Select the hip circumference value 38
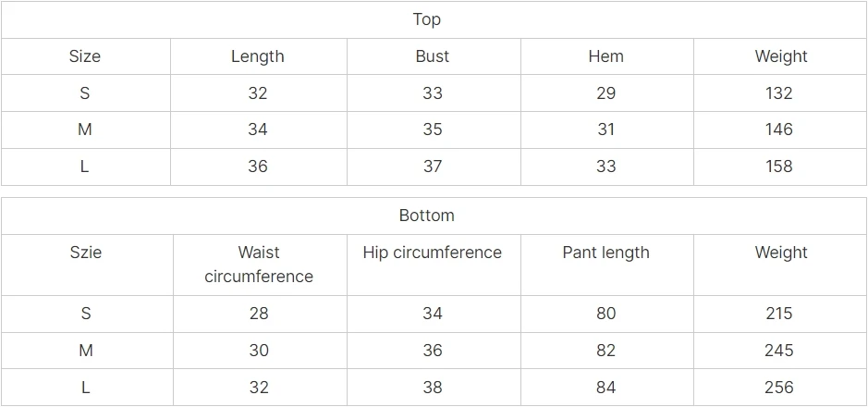This screenshot has width=868, height=407. [433, 388]
